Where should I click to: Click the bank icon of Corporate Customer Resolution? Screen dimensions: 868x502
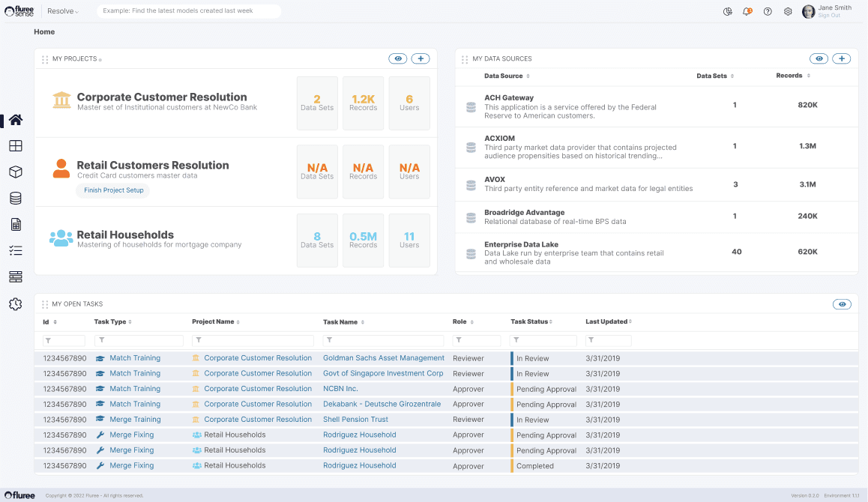coord(61,100)
